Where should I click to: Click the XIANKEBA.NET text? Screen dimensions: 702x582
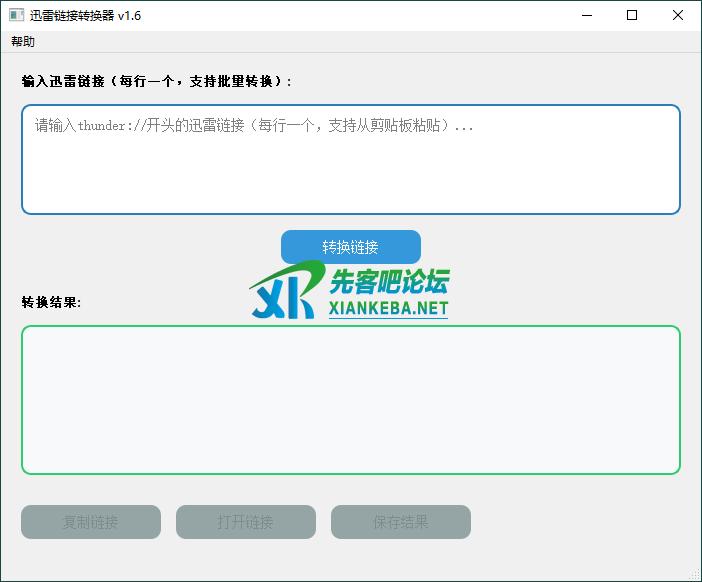389,309
